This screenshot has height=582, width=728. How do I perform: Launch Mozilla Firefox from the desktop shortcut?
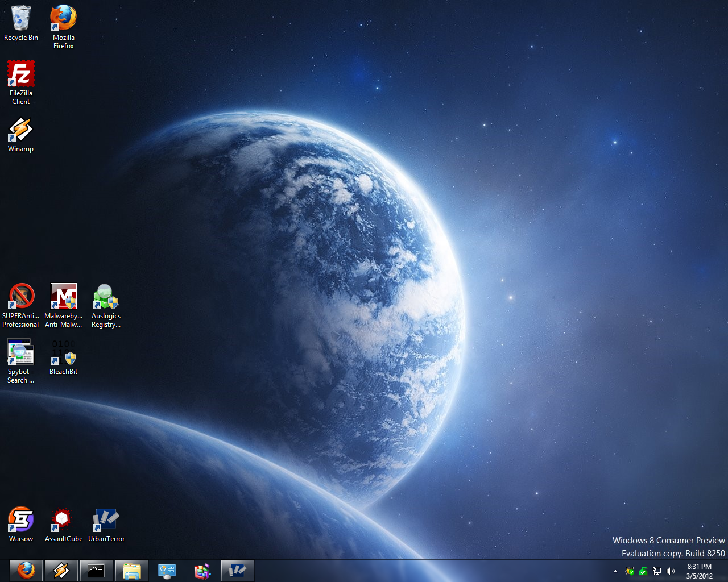63,19
